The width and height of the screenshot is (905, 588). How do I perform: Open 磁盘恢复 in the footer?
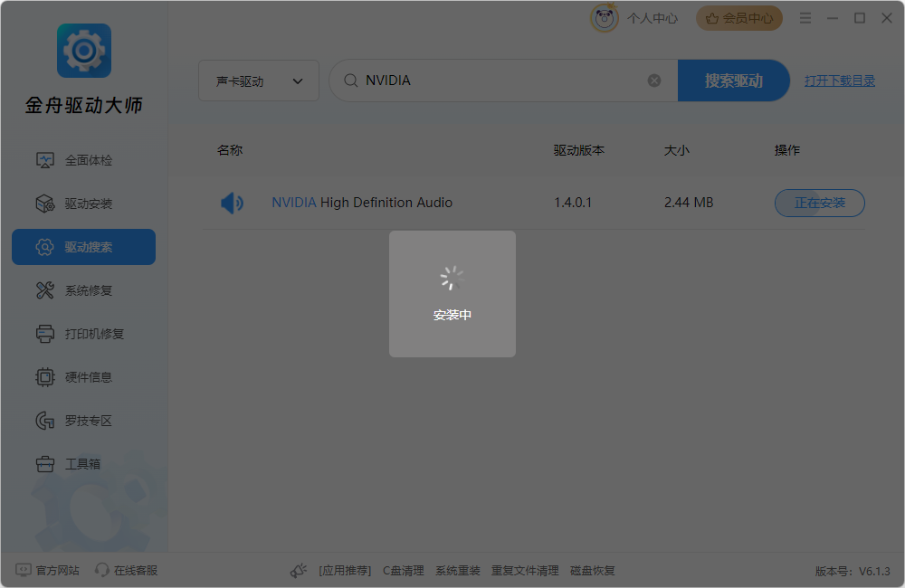(592, 571)
